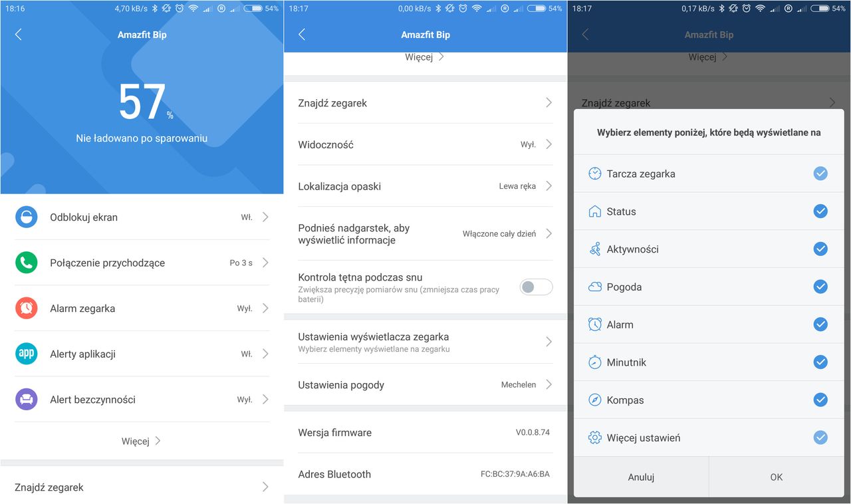
Task: Uncheck the Status checkbox
Action: pyautogui.click(x=820, y=211)
